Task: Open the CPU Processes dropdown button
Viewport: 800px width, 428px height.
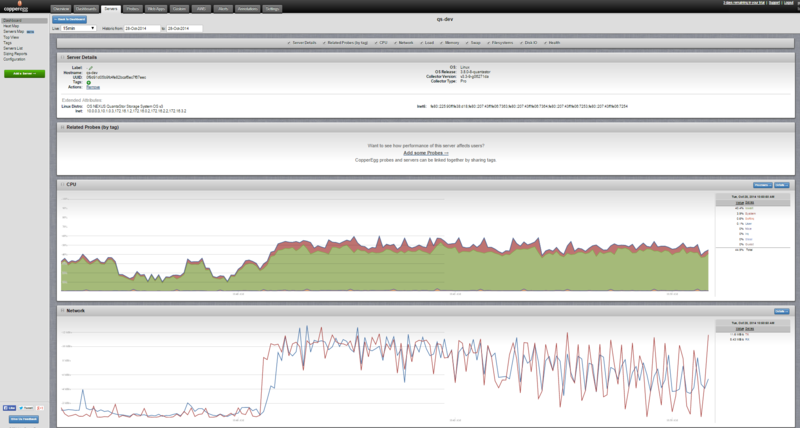Action: pos(762,185)
